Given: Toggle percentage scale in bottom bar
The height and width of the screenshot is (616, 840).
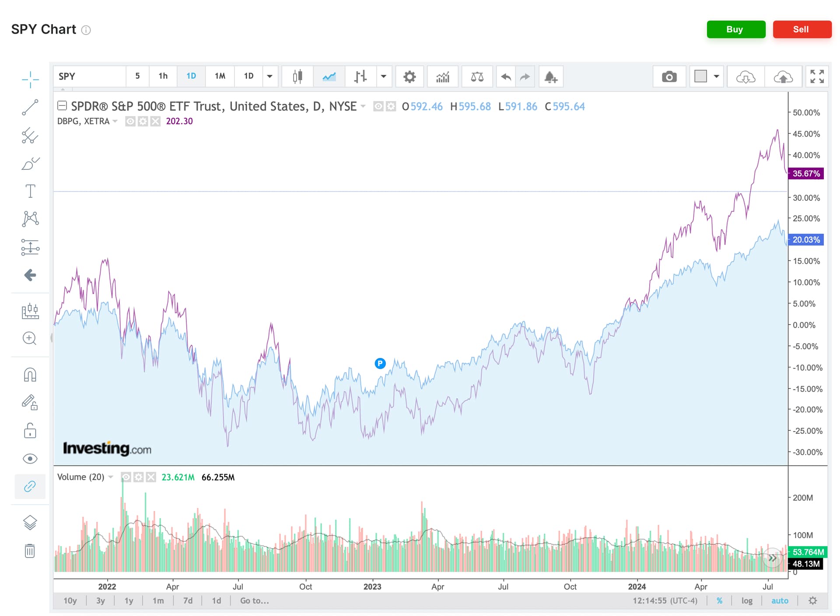Looking at the screenshot, I should click(720, 601).
